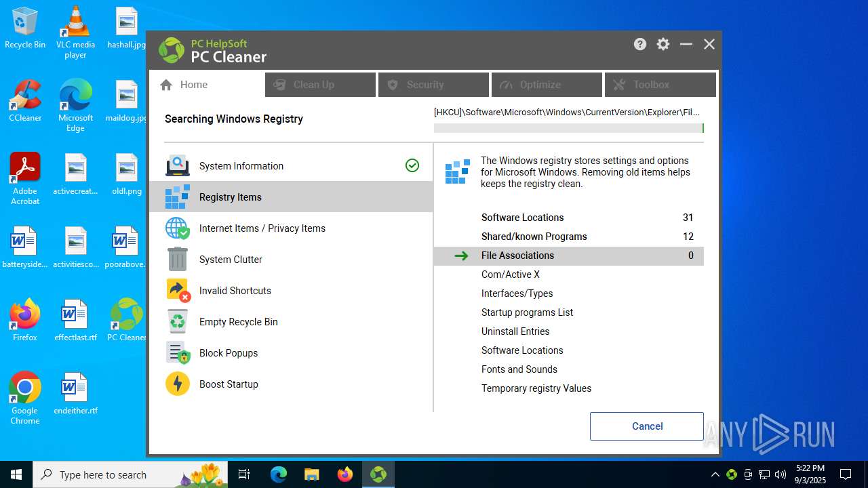Image resolution: width=868 pixels, height=488 pixels.
Task: Cancel the registry scan
Action: tap(647, 426)
